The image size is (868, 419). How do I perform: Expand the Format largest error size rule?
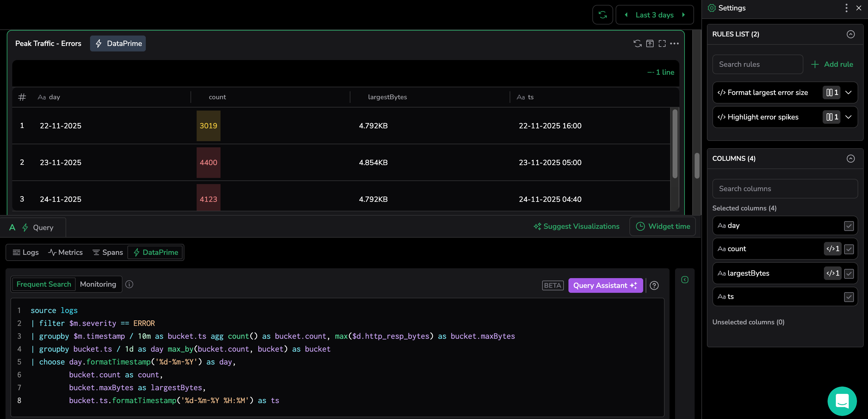pyautogui.click(x=848, y=92)
